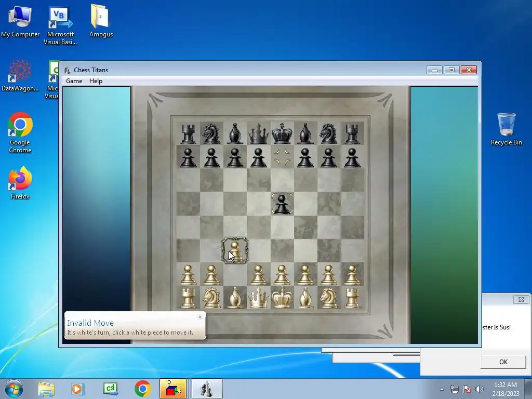This screenshot has width=532, height=399.
Task: Open DataWagon desktop shortcut
Action: [x=20, y=75]
